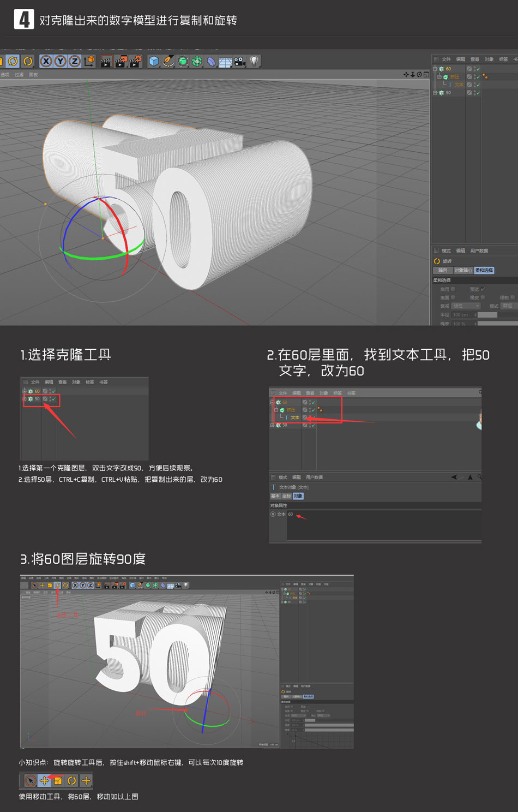Image resolution: width=518 pixels, height=812 pixels.
Task: Collapse the extrude tree node
Action: (x=439, y=77)
